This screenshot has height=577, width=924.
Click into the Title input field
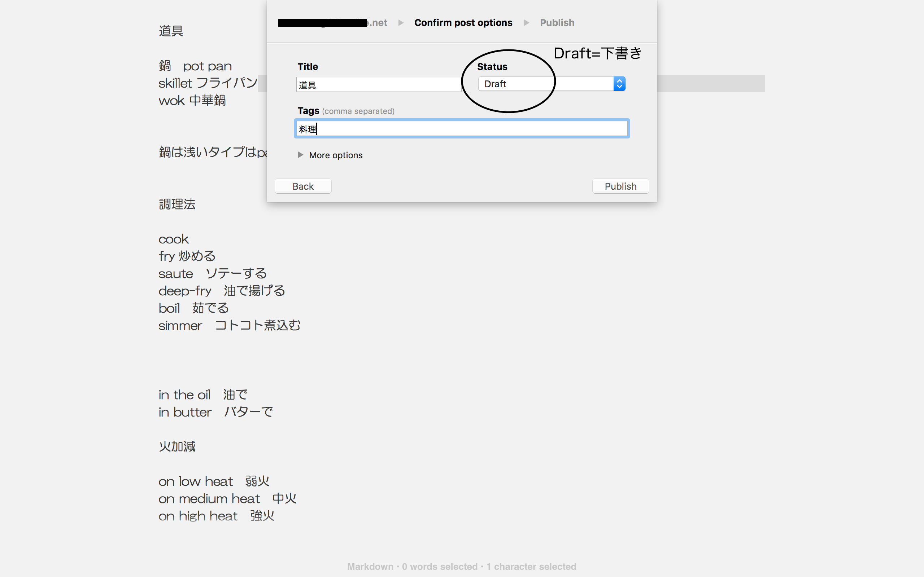tap(378, 85)
